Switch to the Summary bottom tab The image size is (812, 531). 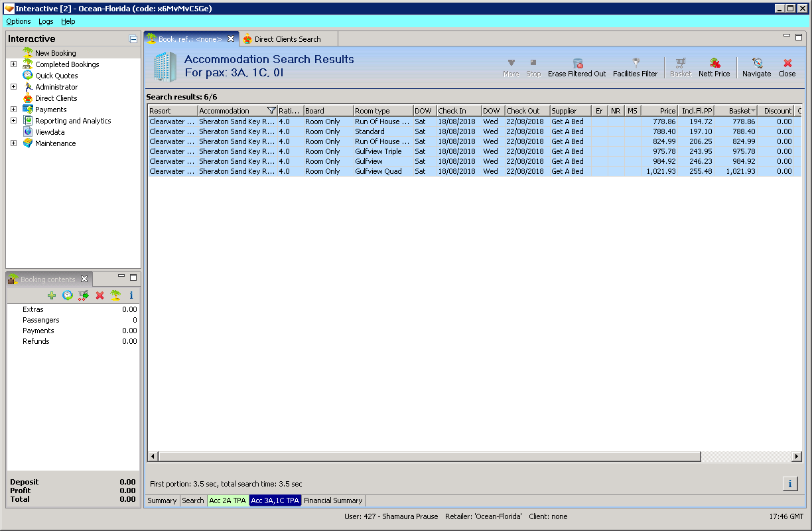click(162, 500)
